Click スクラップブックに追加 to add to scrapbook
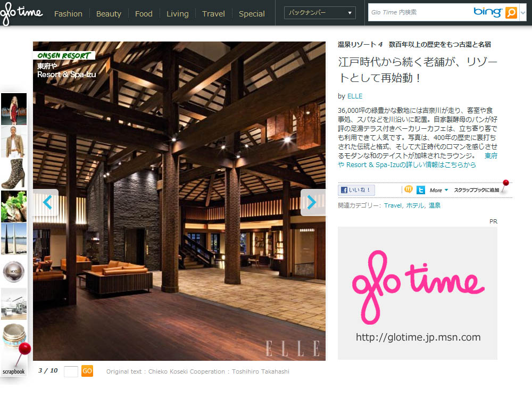This screenshot has width=532, height=397. [477, 190]
